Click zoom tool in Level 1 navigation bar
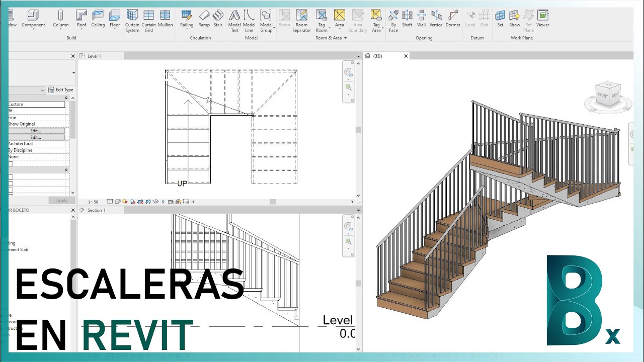This screenshot has height=362, width=644. click(x=348, y=88)
